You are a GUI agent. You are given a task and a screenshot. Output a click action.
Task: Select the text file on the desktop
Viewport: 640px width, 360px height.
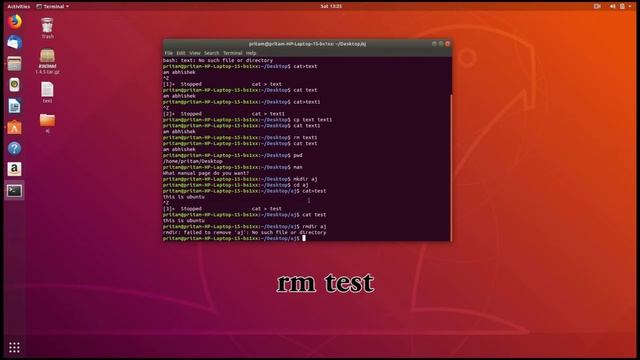pyautogui.click(x=47, y=92)
